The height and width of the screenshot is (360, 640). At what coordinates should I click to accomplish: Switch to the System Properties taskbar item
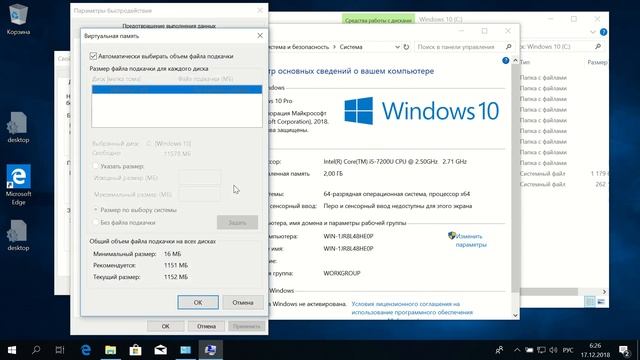point(211,350)
